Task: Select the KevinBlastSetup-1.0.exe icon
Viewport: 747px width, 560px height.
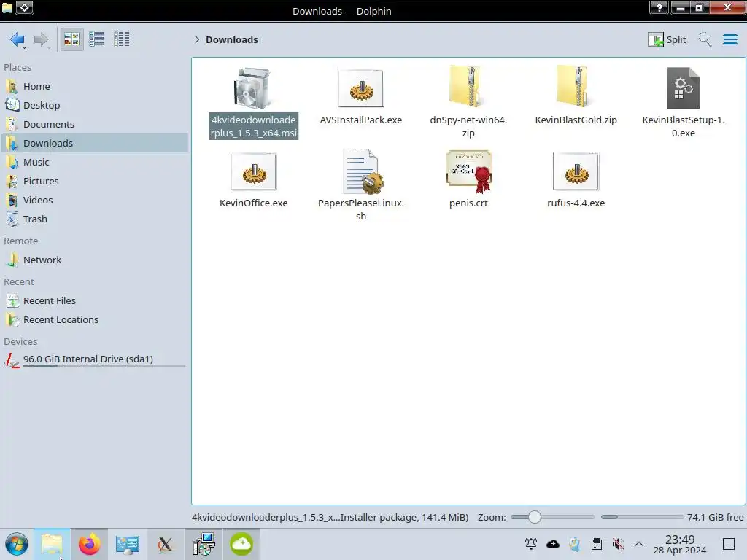Action: tap(683, 88)
